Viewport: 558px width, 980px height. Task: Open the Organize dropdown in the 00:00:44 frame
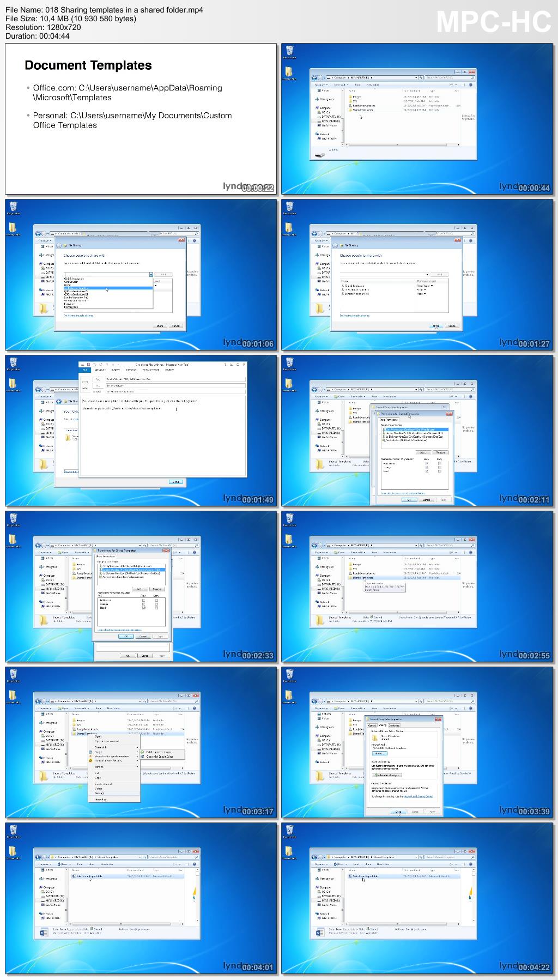[321, 84]
